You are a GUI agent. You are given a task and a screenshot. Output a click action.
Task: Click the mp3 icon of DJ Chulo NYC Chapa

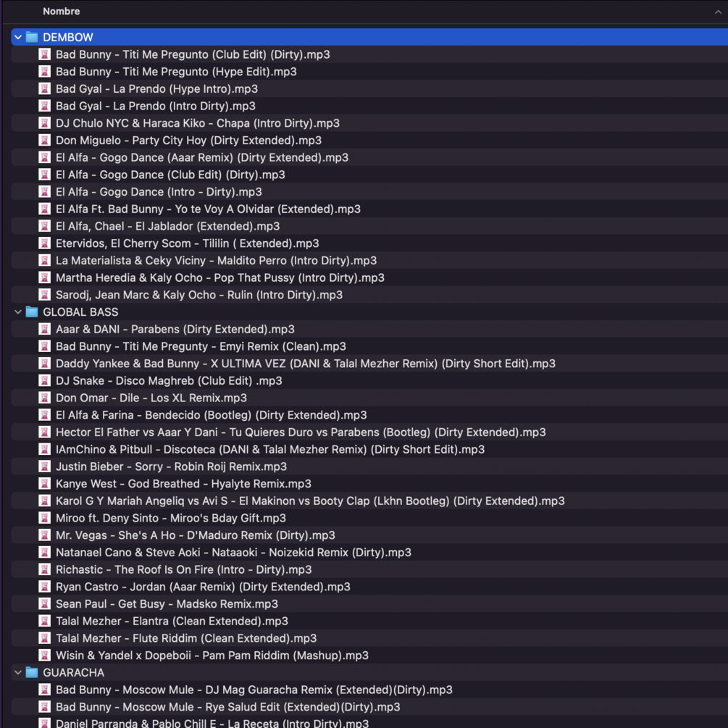point(45,123)
